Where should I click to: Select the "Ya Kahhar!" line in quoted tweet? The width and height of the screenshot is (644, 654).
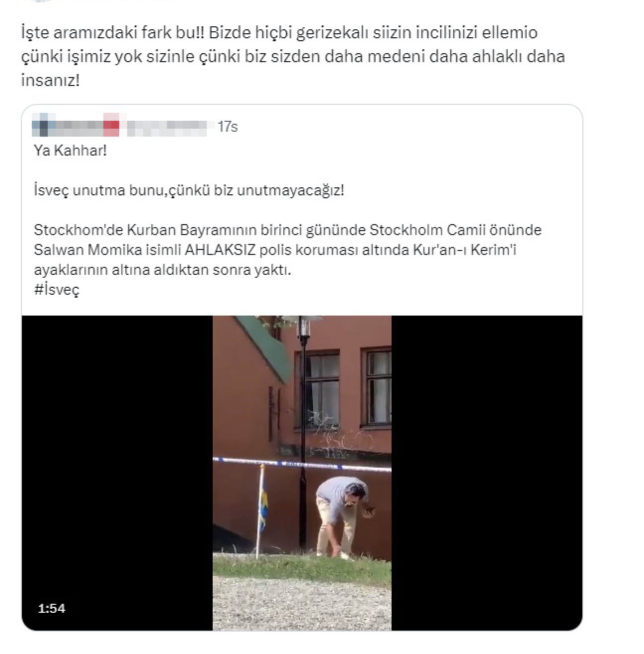pyautogui.click(x=70, y=151)
